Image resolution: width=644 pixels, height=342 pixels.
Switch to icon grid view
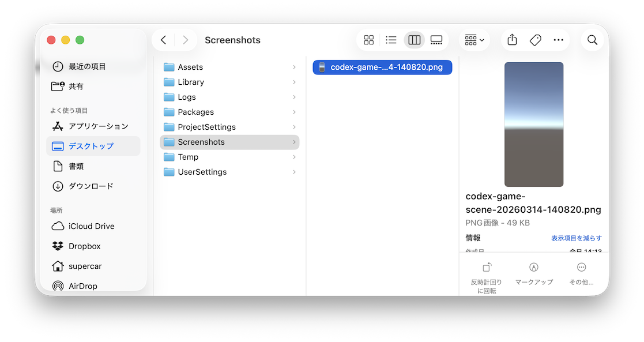point(369,40)
